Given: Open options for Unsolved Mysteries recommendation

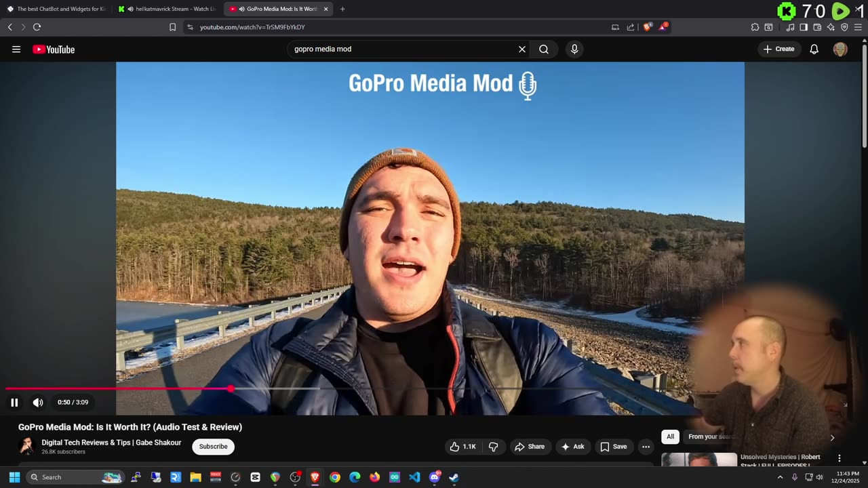Looking at the screenshot, I should click(839, 458).
